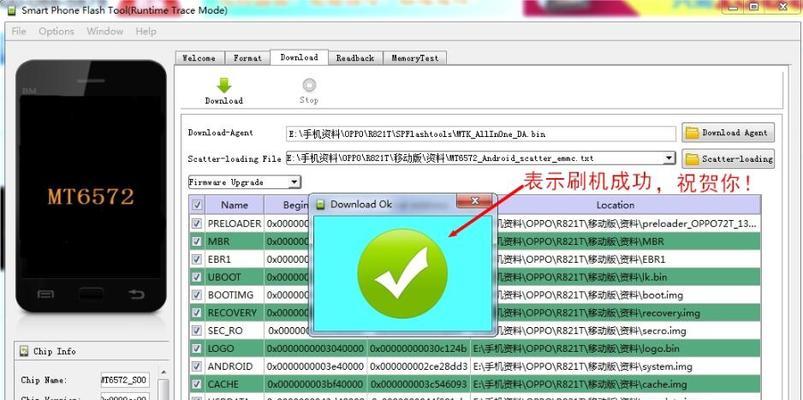Uncheck the RECOVERY partition checkbox
Screen dimensions: 803x400
(x=197, y=312)
